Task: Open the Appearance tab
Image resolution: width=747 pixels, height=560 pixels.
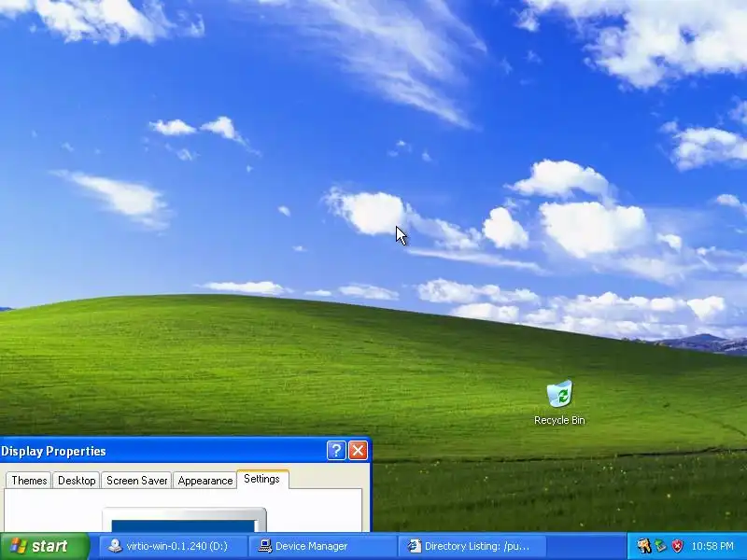Action: (205, 481)
